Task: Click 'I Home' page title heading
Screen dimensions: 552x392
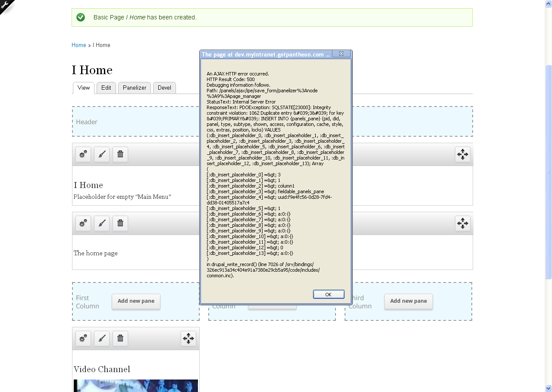Action: (92, 70)
